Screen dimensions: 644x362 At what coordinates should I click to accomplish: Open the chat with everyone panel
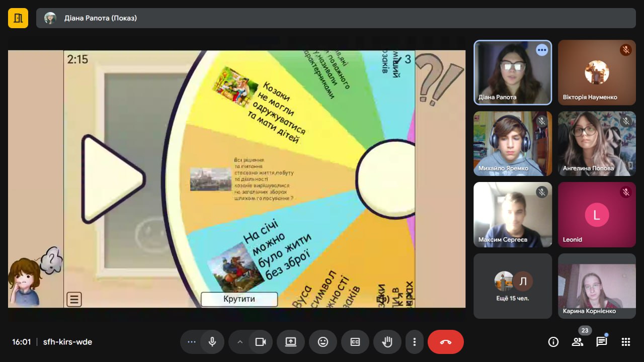[x=602, y=342]
